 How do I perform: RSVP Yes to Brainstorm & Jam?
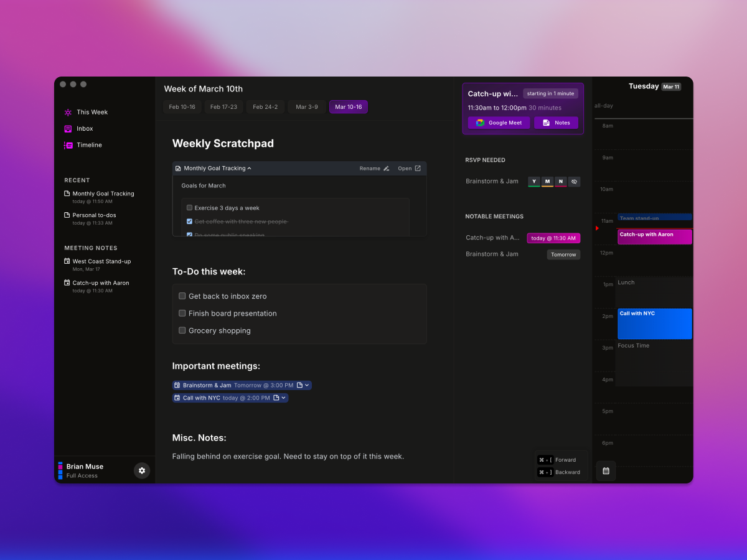pyautogui.click(x=534, y=182)
